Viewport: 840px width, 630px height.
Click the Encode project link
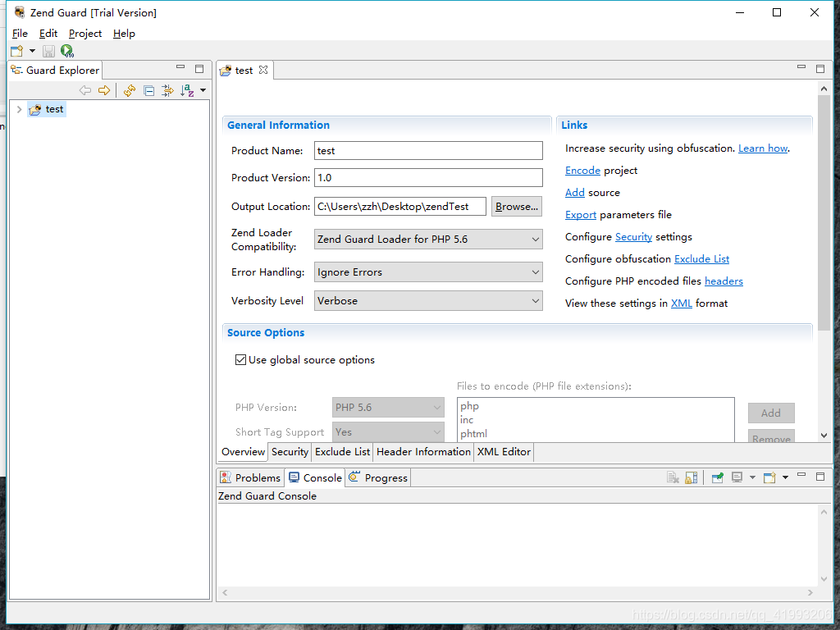click(x=582, y=171)
